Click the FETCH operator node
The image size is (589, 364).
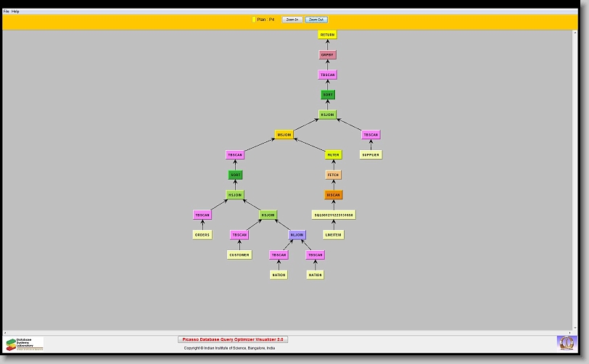333,175
